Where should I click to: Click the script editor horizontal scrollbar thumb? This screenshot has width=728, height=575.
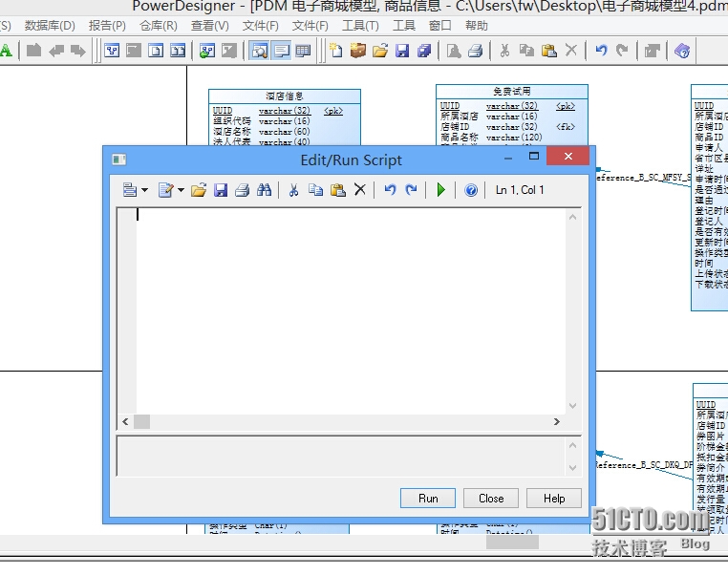click(x=141, y=421)
